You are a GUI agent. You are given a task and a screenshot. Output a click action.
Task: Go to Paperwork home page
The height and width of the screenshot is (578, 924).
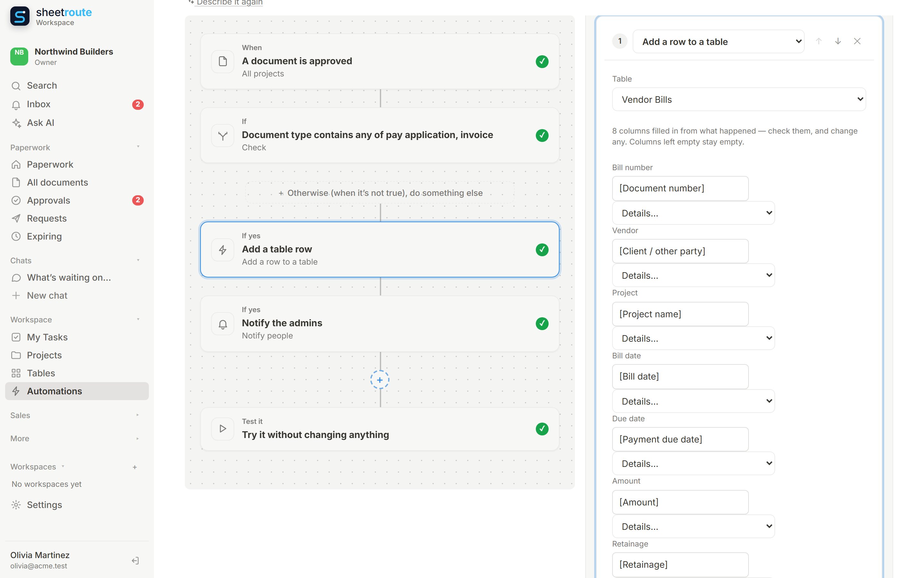pyautogui.click(x=77, y=164)
